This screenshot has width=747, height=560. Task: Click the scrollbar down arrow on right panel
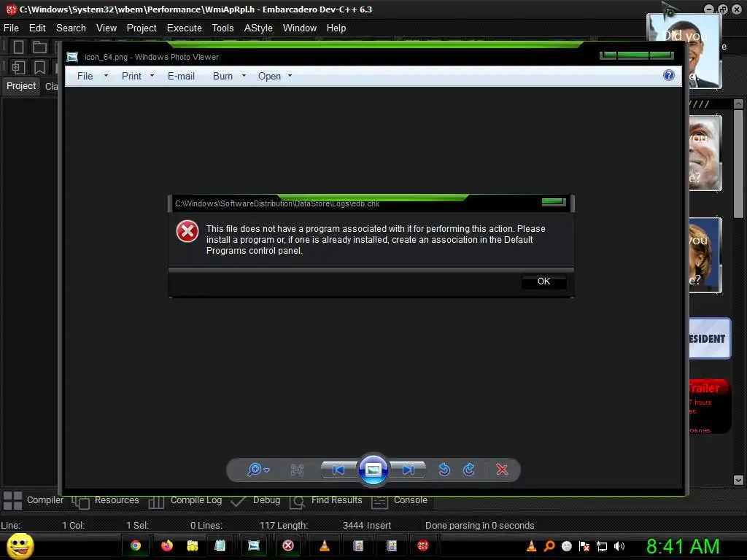738,480
